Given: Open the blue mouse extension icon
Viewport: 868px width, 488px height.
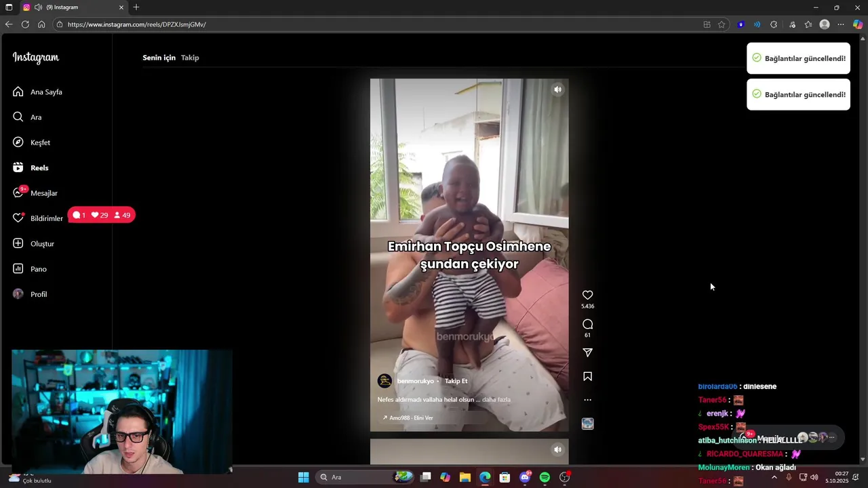Looking at the screenshot, I should 741,24.
